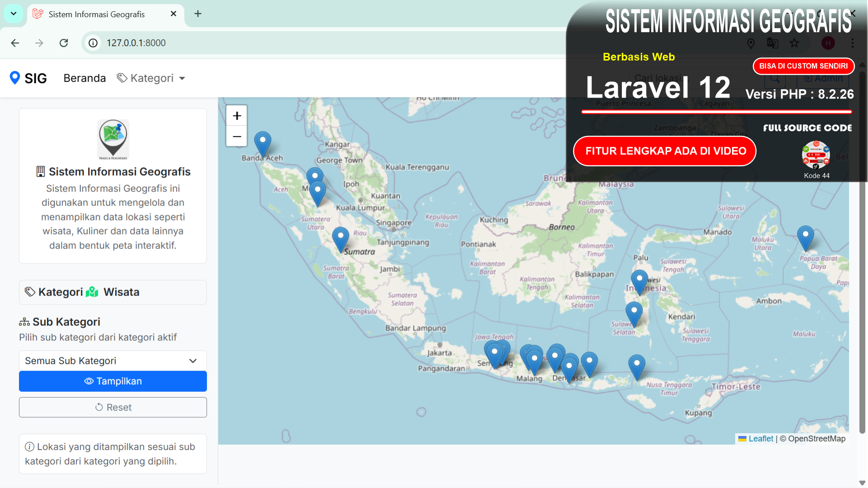The image size is (868, 488).
Task: Click the Pontianak label on map
Action: coord(478,244)
